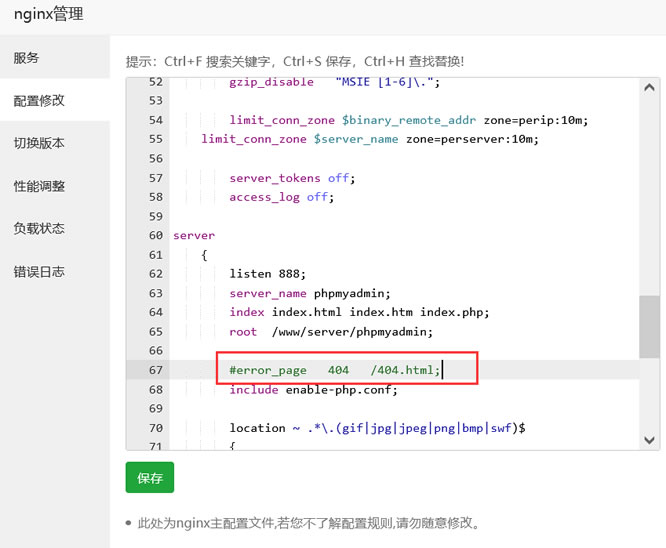Click the editor scrollbar up arrow
The image size is (666, 548).
tap(649, 87)
